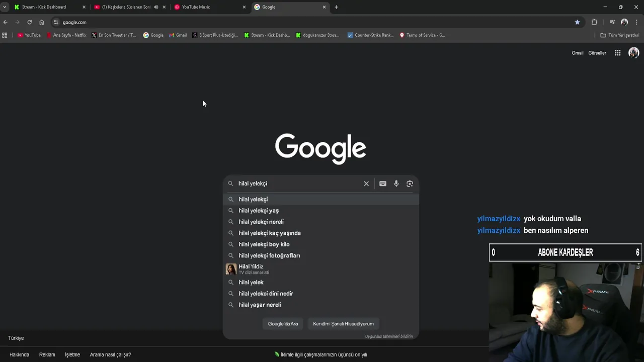The width and height of the screenshot is (644, 362).
Task: Reload the page with refresh icon
Action: click(29, 22)
